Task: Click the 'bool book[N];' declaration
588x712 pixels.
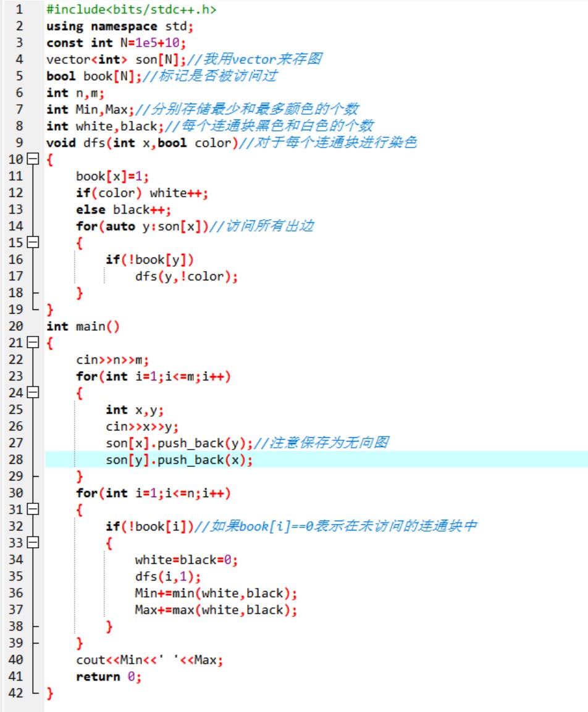Action: 94,77
